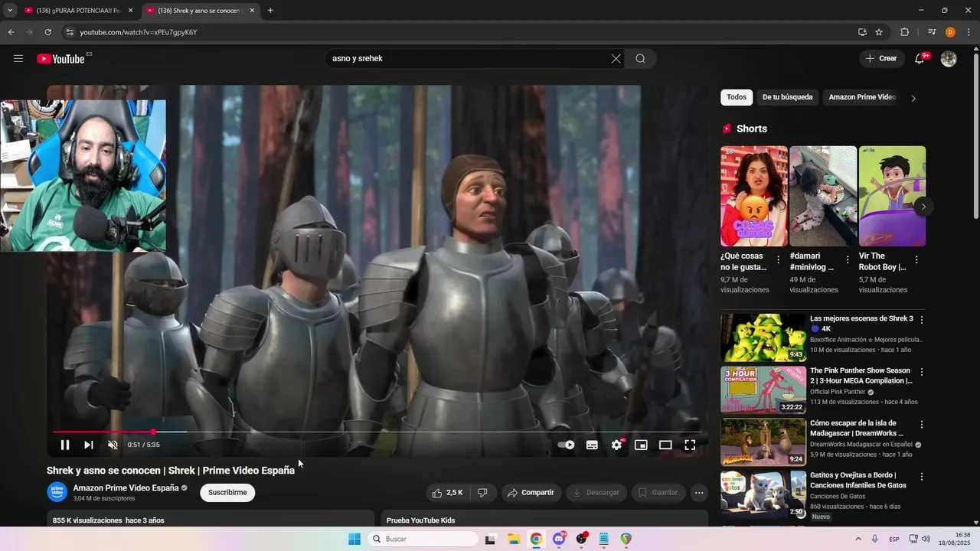Image resolution: width=980 pixels, height=551 pixels.
Task: Open the YouTube hamburger guide menu
Action: [18, 59]
